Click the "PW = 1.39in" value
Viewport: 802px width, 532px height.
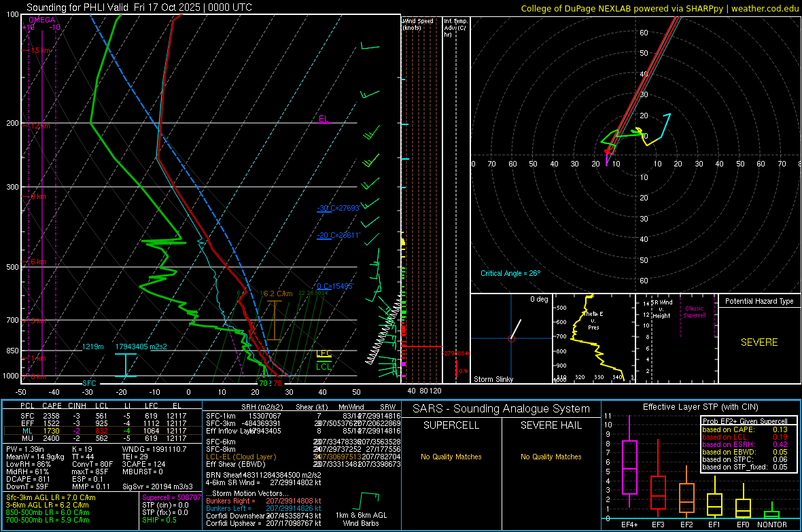coord(27,449)
